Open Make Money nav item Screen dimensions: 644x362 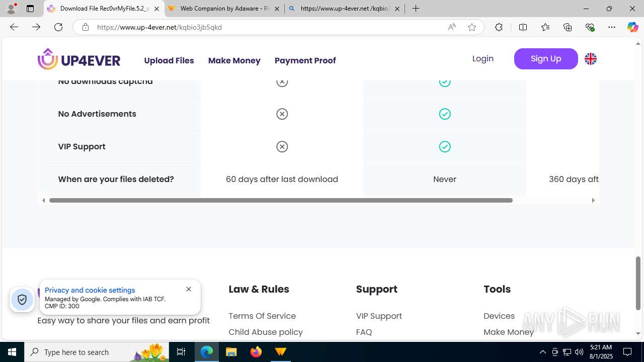(234, 60)
